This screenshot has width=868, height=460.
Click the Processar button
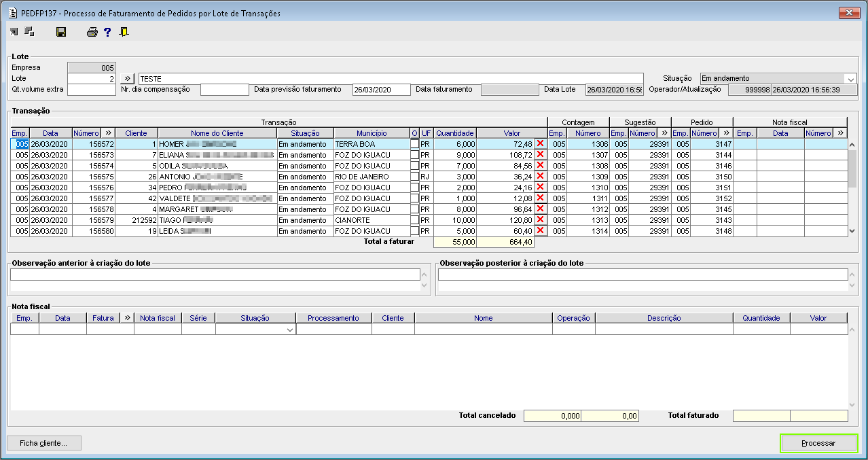coord(818,443)
